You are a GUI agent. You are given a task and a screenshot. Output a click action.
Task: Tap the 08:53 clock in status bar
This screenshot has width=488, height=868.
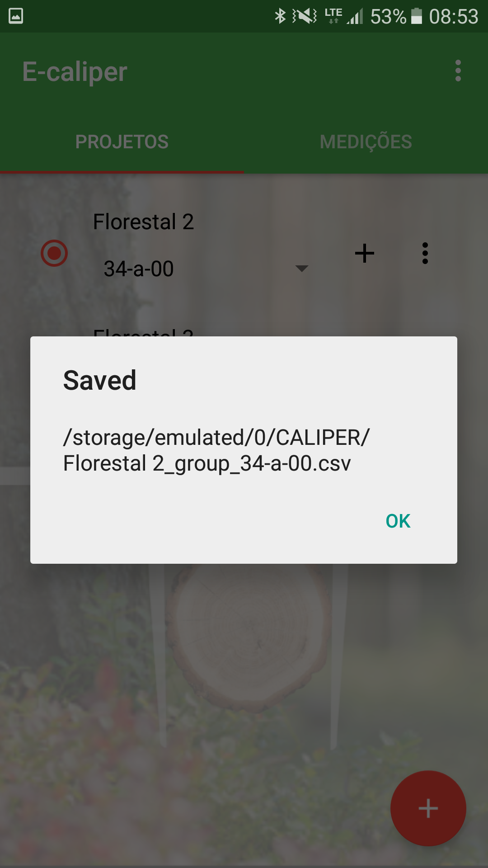coord(453,17)
